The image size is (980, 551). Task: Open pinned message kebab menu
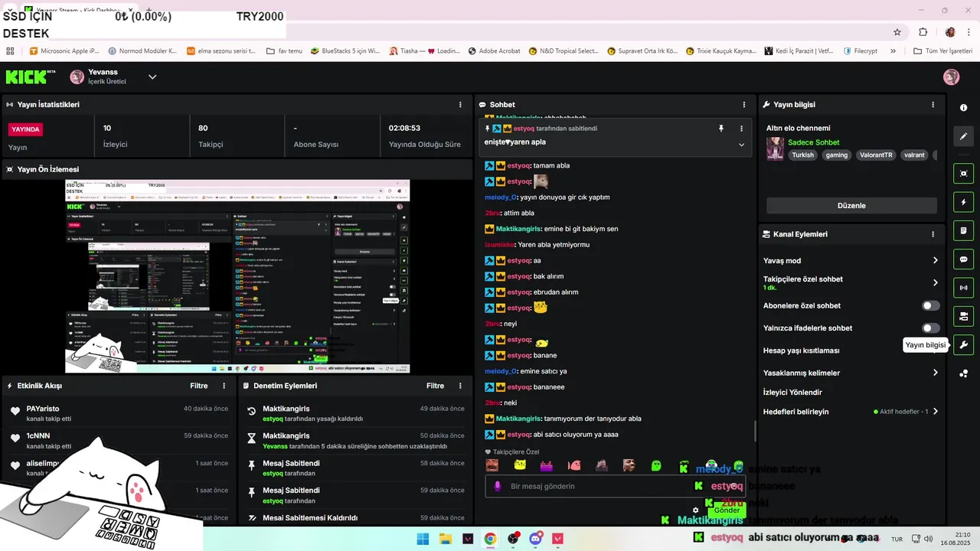coord(741,129)
